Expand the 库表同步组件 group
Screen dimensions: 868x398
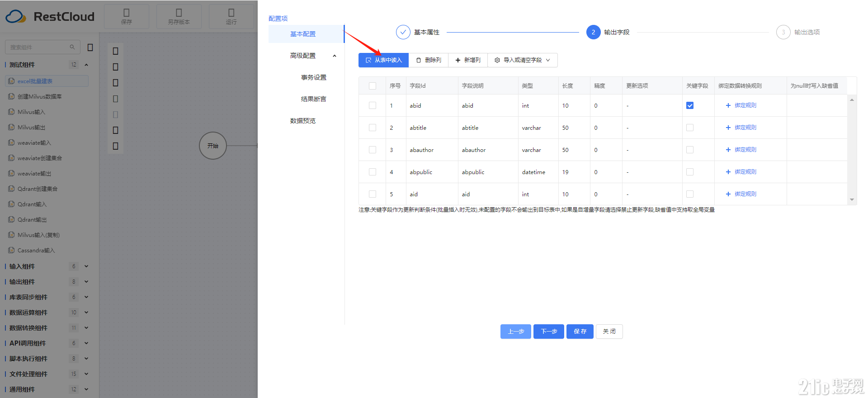pyautogui.click(x=86, y=297)
